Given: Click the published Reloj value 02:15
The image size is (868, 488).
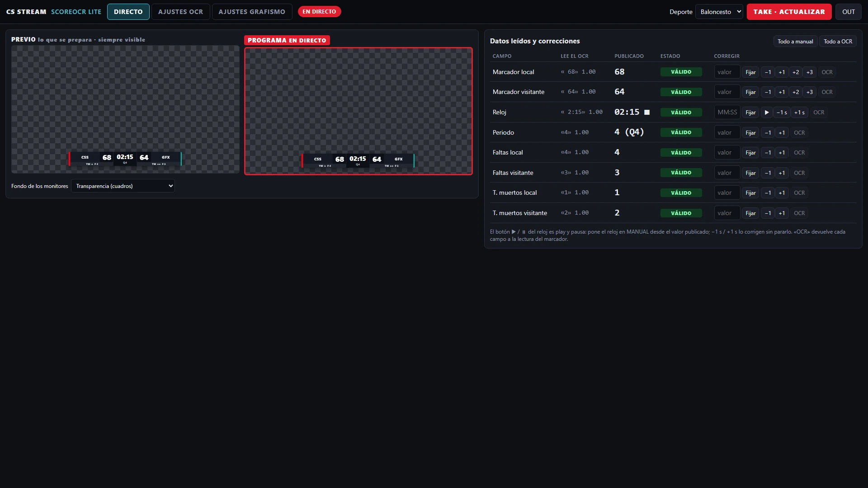Looking at the screenshot, I should 627,112.
